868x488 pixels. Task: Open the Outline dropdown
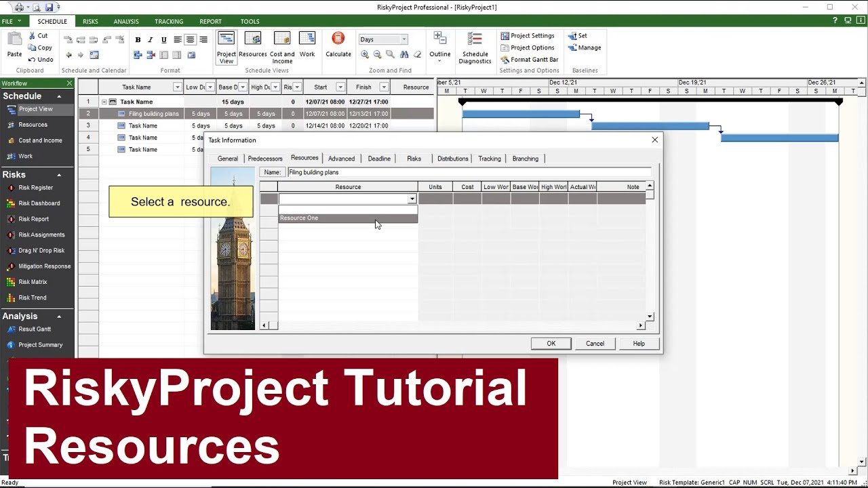coord(440,47)
